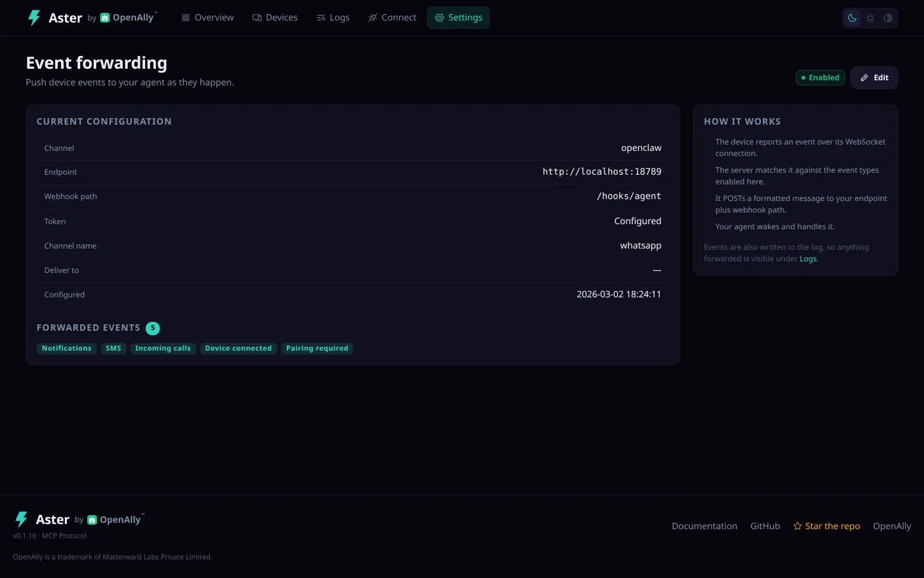This screenshot has width=924, height=578.
Task: Switch to dark theme moon icon
Action: click(x=852, y=18)
